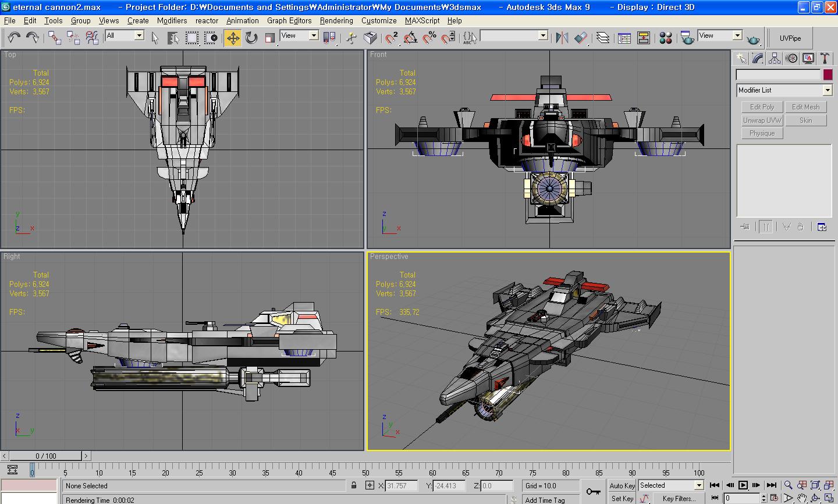Image resolution: width=838 pixels, height=504 pixels.
Task: Click the Key Filters button
Action: [679, 498]
